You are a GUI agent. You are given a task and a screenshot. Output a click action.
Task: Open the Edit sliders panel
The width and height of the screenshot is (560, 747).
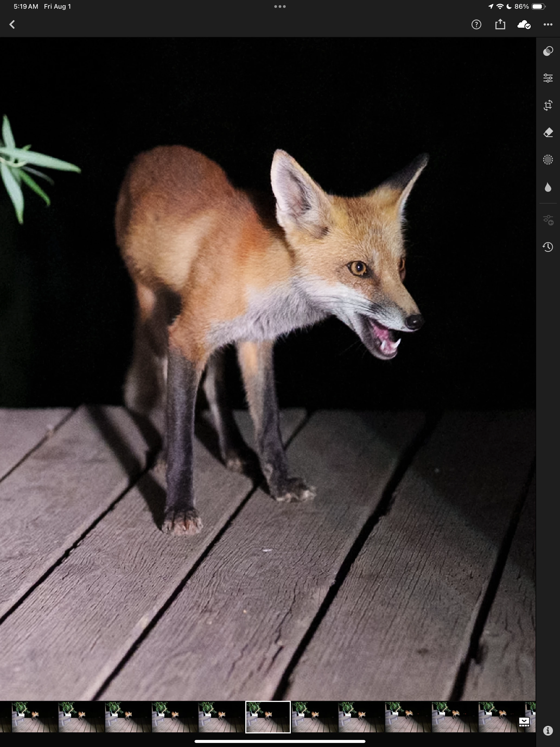coord(548,78)
